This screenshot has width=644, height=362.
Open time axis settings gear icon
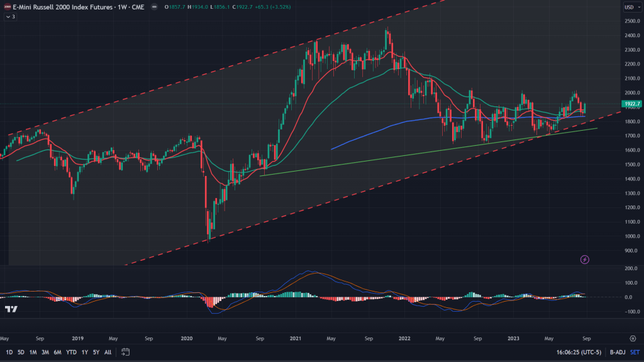pyautogui.click(x=633, y=337)
